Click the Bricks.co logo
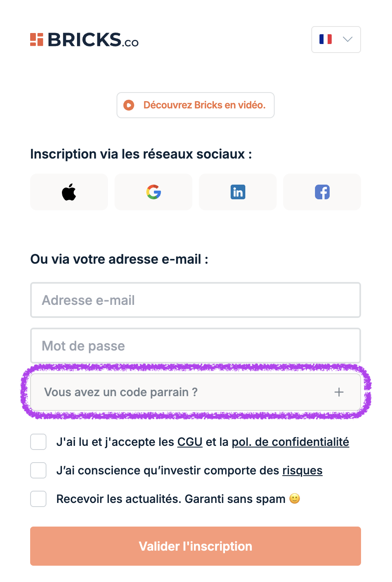Screen dimensions: 392x582 coord(84,40)
